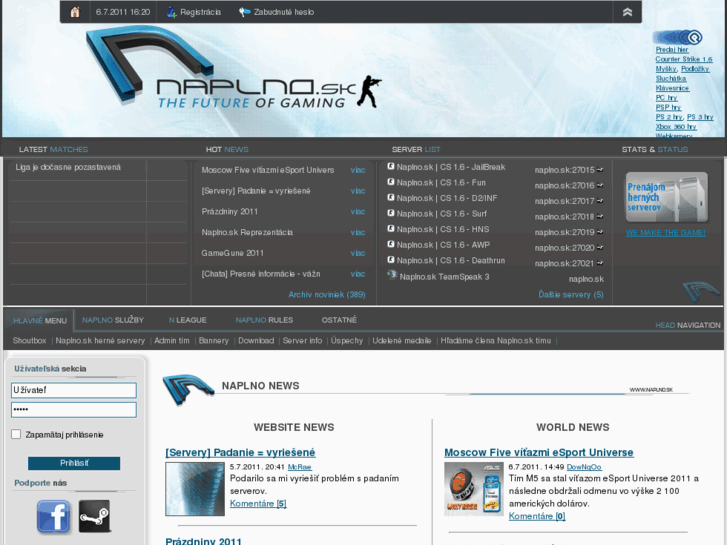Collapse the top bar with double-chevron
This screenshot has height=545, width=727.
[x=627, y=12]
